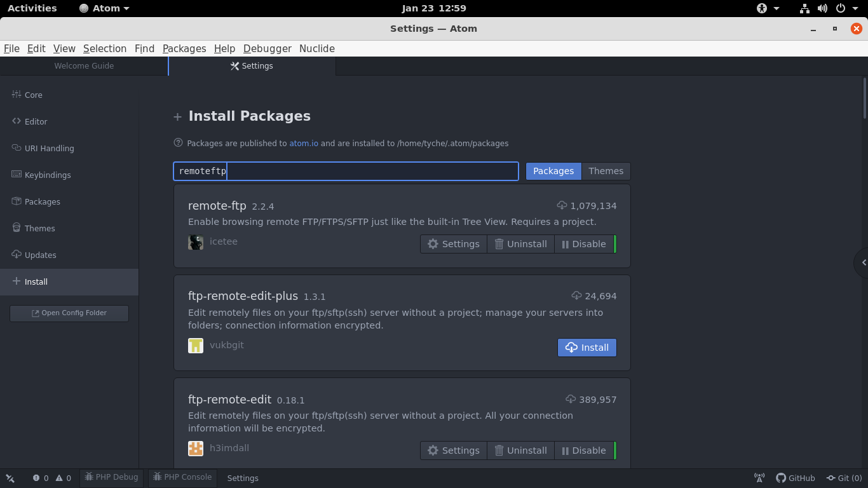Open the View menu
The height and width of the screenshot is (488, 868).
click(x=64, y=48)
